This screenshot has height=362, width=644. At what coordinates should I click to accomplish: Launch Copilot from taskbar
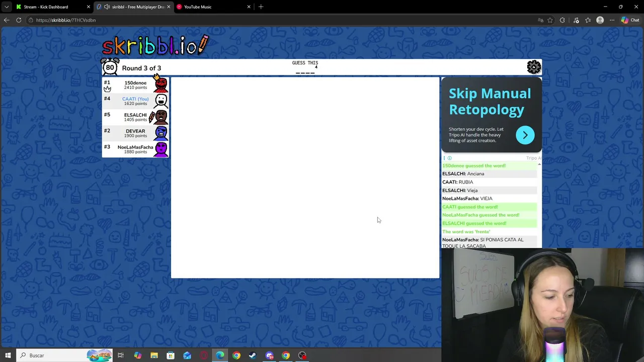(137, 355)
